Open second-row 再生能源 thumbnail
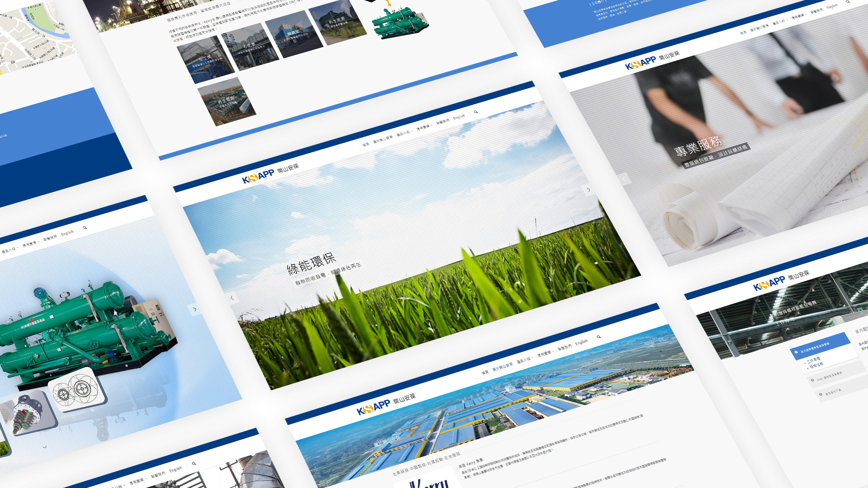This screenshot has width=868, height=488. tap(227, 102)
